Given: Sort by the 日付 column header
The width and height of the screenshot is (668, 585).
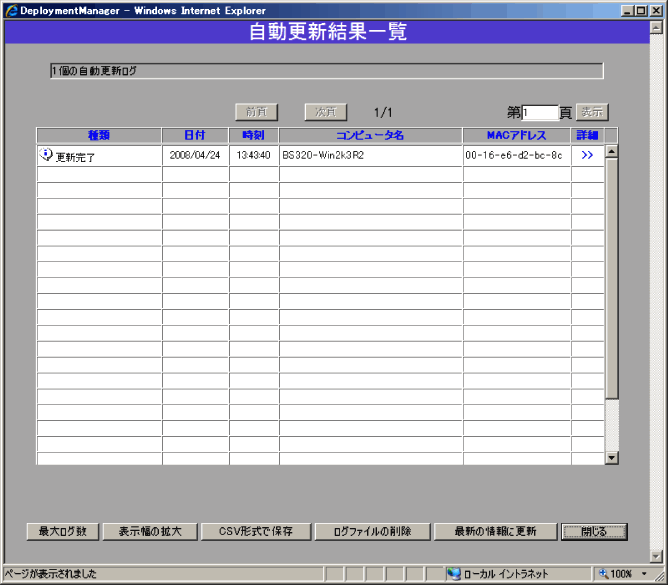Looking at the screenshot, I should point(195,135).
